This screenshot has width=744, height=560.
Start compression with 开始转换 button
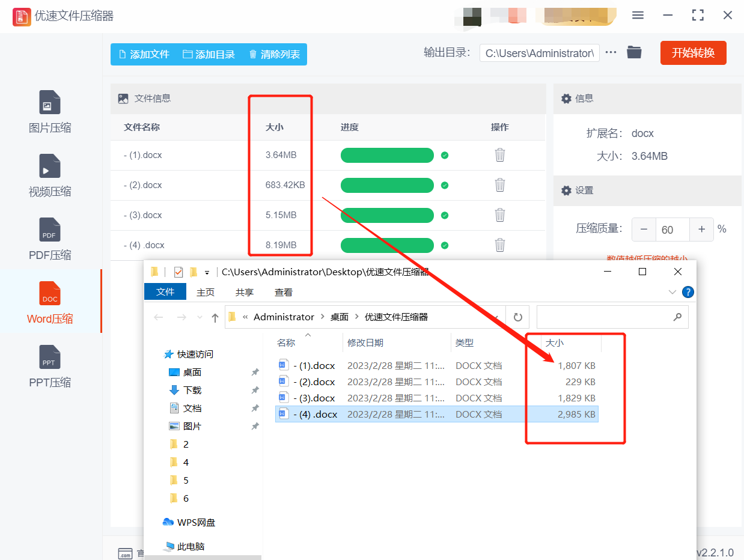(x=693, y=53)
